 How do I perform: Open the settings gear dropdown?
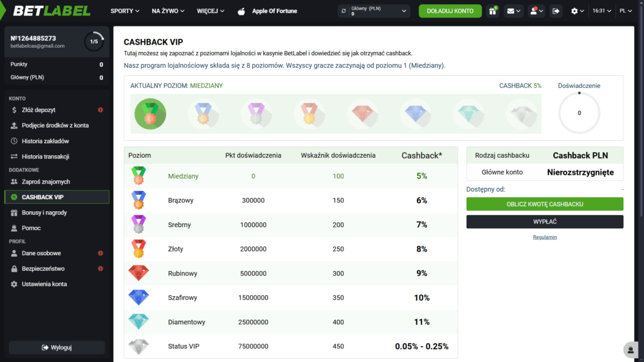click(x=577, y=11)
